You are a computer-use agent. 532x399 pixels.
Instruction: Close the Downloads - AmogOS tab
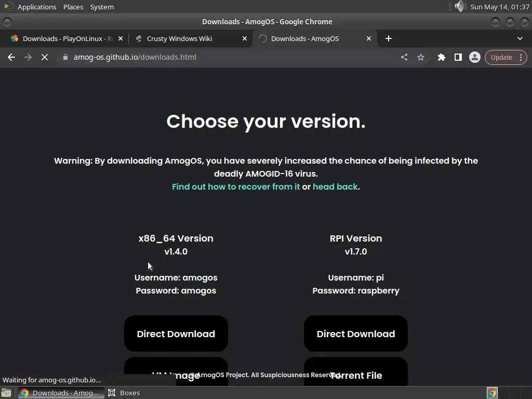tap(369, 38)
